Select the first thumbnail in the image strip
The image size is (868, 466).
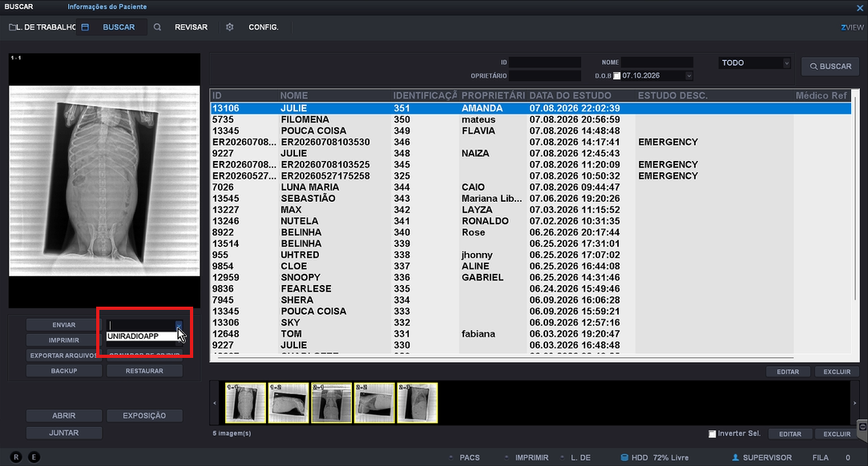coord(245,403)
